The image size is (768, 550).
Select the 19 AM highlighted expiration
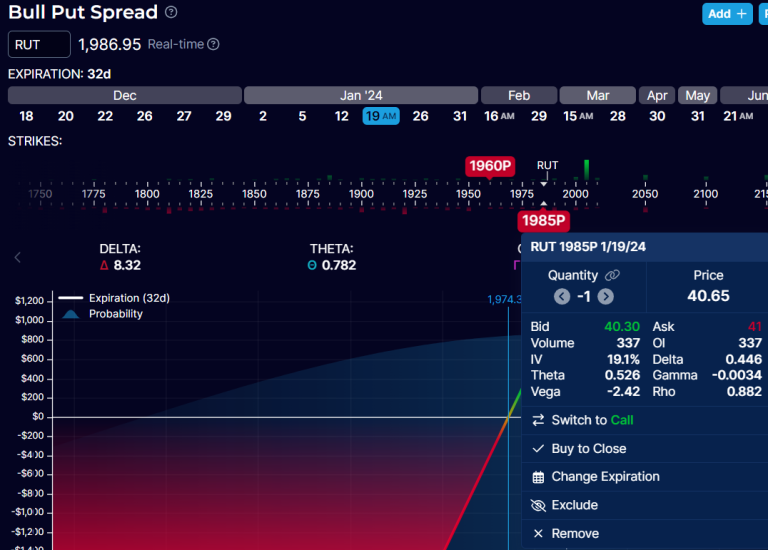[x=381, y=116]
